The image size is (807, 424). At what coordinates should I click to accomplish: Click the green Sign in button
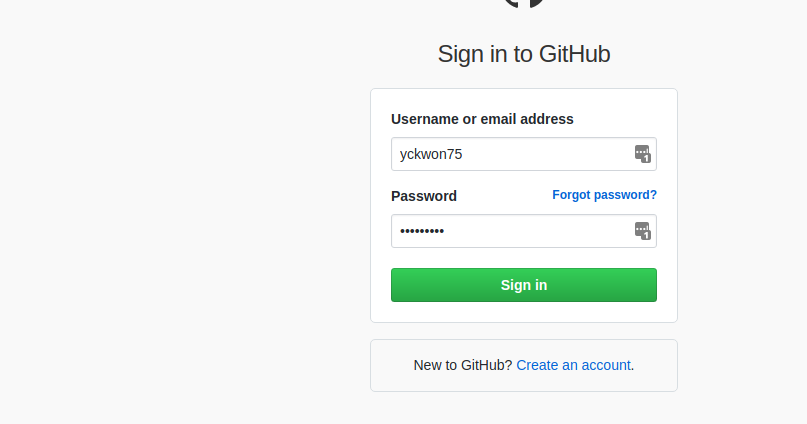pos(523,285)
